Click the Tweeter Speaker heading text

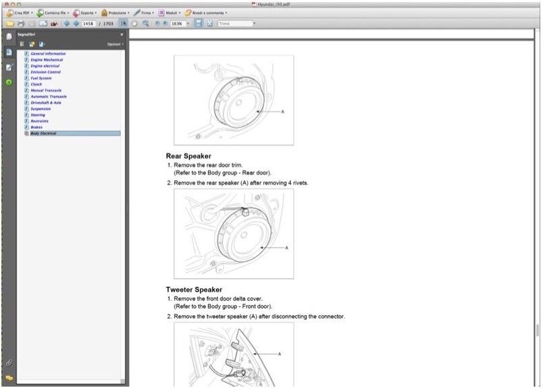click(x=194, y=290)
